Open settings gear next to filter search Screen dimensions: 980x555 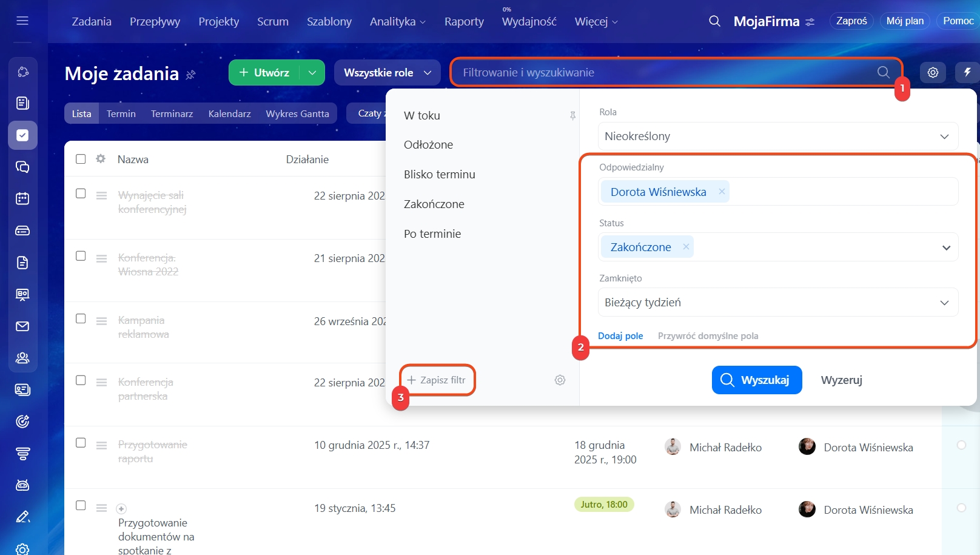(x=933, y=73)
